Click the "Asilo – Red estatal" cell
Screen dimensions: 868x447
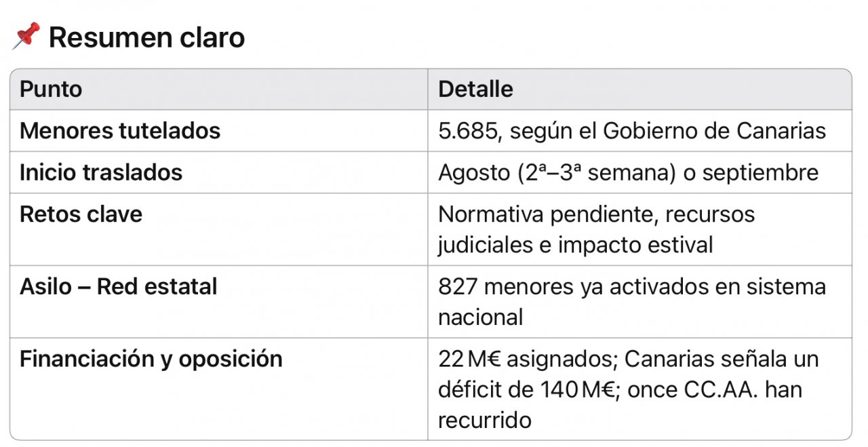pos(118,286)
